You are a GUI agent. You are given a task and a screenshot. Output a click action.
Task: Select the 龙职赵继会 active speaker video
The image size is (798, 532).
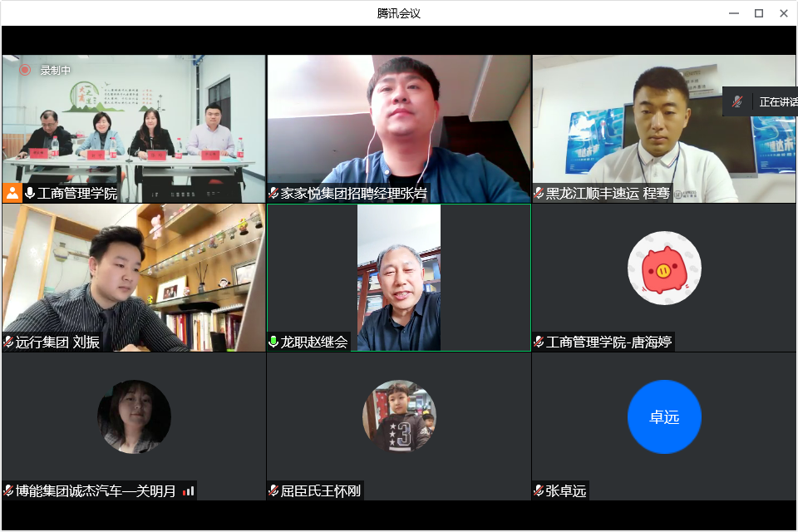[x=399, y=277]
